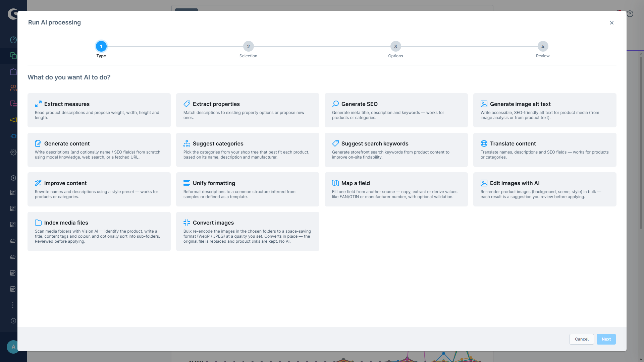Select the Generate SEO title text
The height and width of the screenshot is (362, 644).
[360, 104]
